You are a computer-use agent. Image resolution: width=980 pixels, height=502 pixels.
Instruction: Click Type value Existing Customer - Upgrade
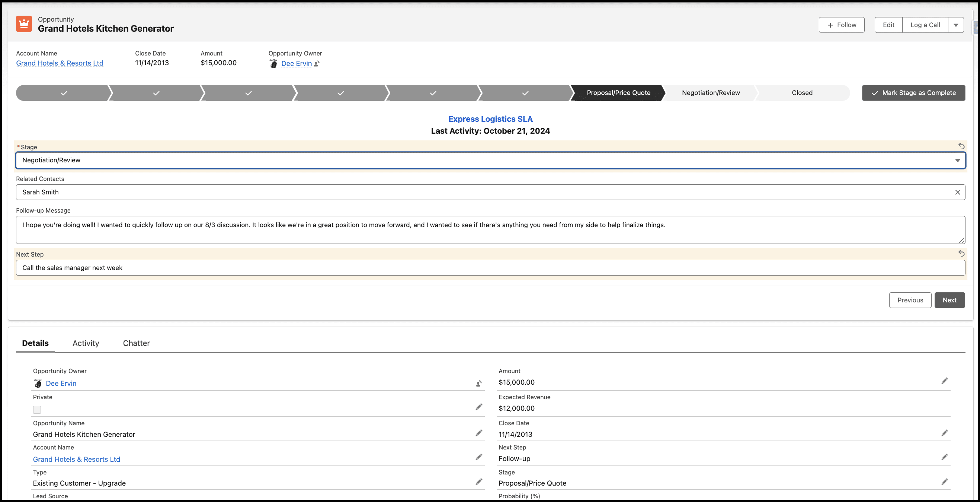[x=79, y=483]
